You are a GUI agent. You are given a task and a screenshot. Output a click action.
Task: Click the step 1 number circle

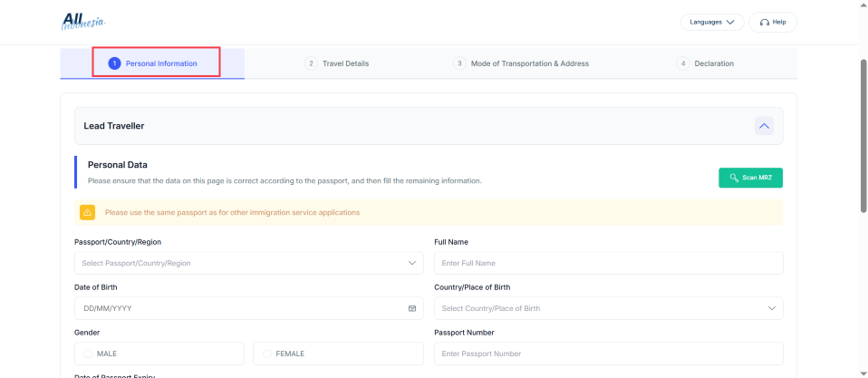tap(114, 63)
